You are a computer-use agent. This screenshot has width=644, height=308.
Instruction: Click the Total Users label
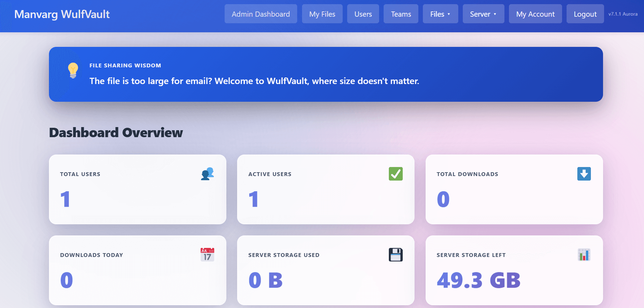[80, 174]
